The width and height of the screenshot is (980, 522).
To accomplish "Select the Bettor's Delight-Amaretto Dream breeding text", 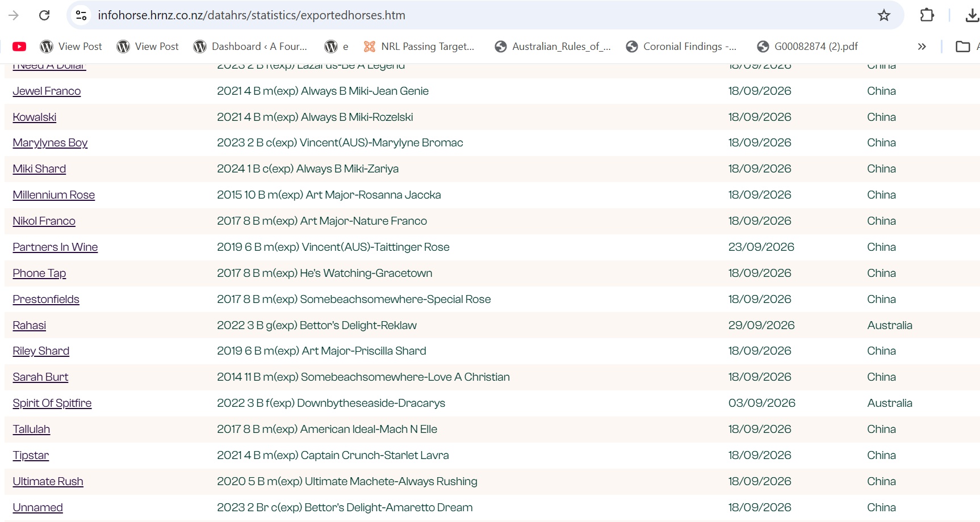I will [388, 508].
